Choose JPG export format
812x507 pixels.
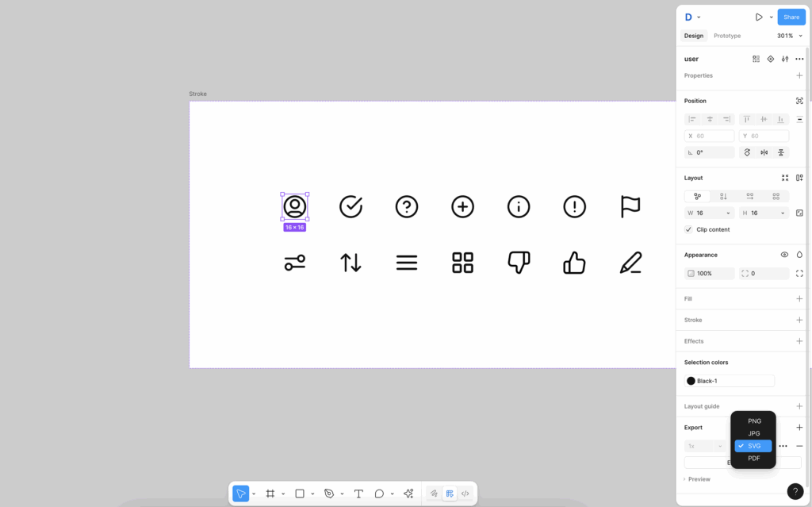coord(753,433)
